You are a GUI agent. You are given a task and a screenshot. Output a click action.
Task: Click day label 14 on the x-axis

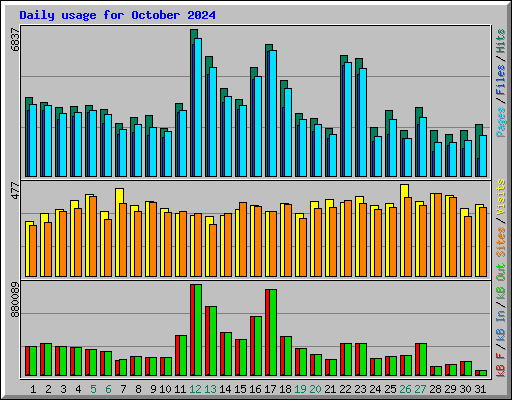[x=225, y=389]
